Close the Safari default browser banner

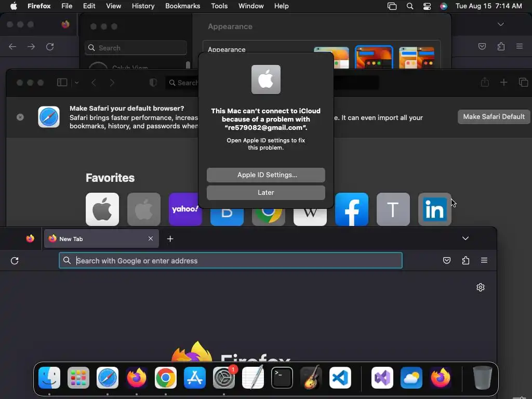tap(20, 117)
